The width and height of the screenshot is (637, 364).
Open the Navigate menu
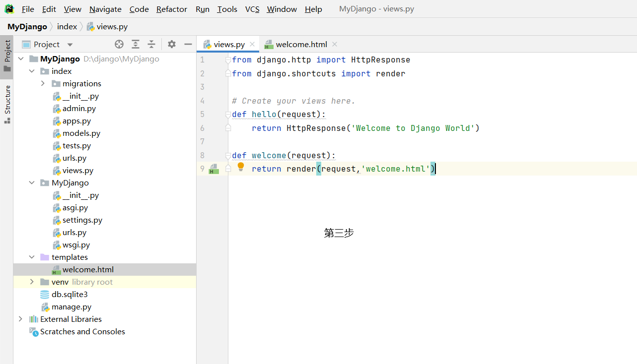(105, 9)
